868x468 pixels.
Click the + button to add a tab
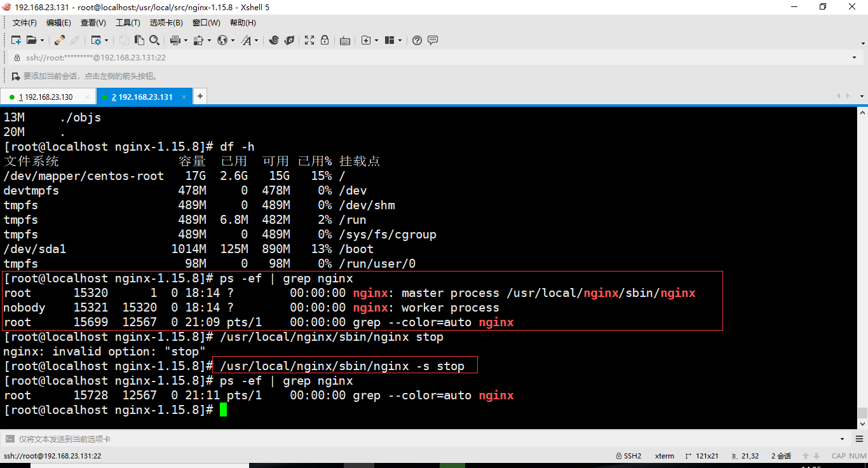pos(200,96)
